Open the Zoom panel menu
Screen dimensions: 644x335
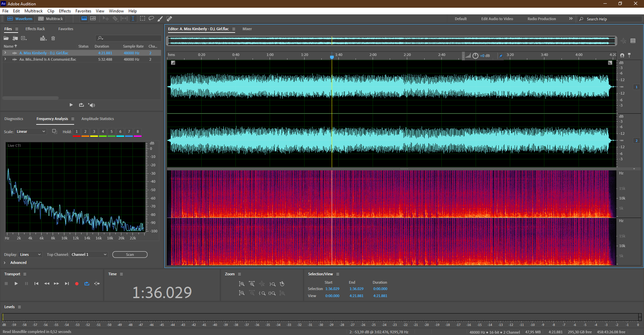[239, 274]
